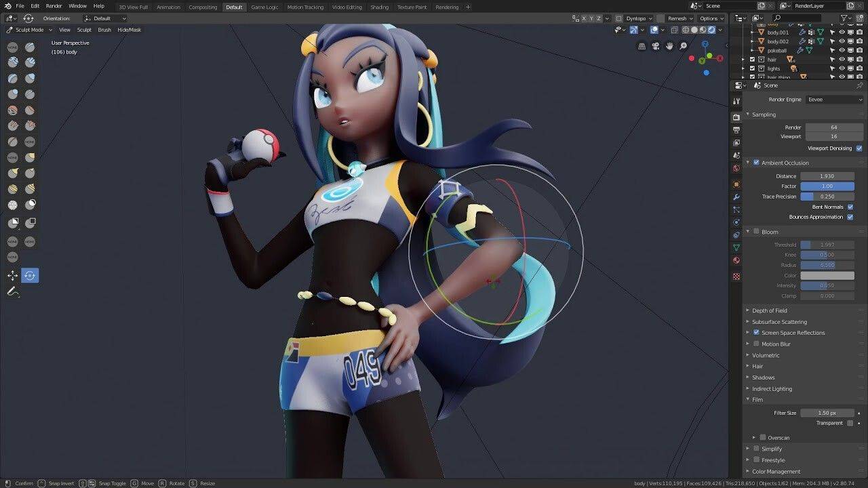
Task: Open the Output properties printer tab
Action: (x=736, y=130)
